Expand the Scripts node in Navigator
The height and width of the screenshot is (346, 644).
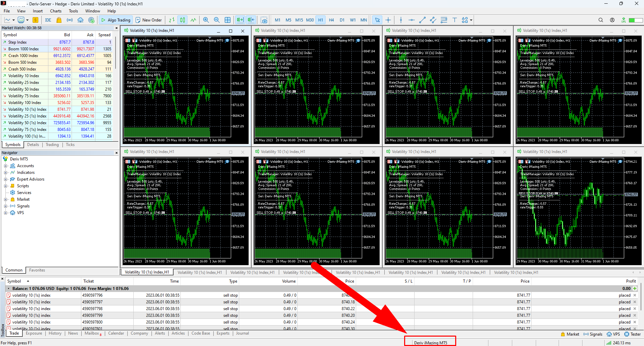click(6, 186)
